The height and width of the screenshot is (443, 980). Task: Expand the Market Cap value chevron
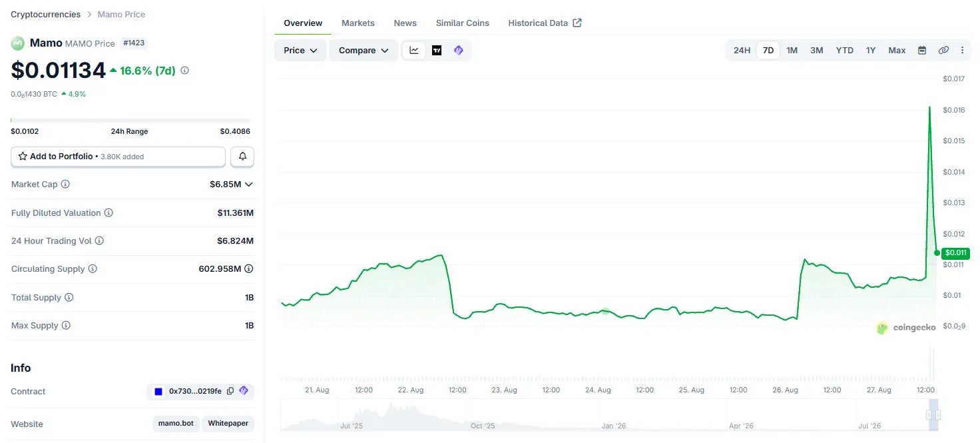coord(249,185)
